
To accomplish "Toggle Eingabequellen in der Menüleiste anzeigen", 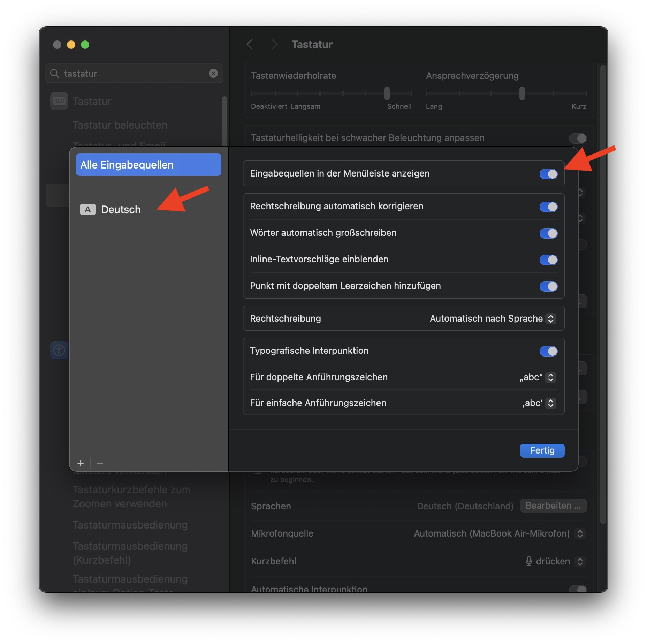I will tap(548, 174).
